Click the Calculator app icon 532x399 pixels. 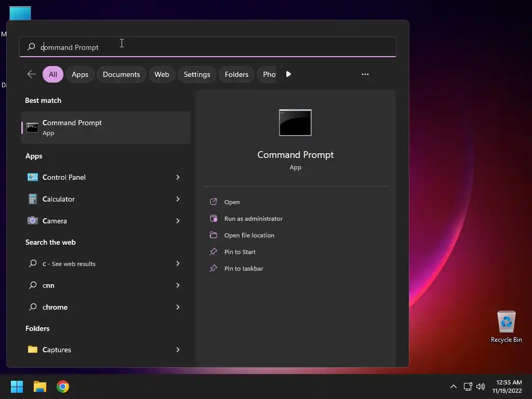[33, 199]
